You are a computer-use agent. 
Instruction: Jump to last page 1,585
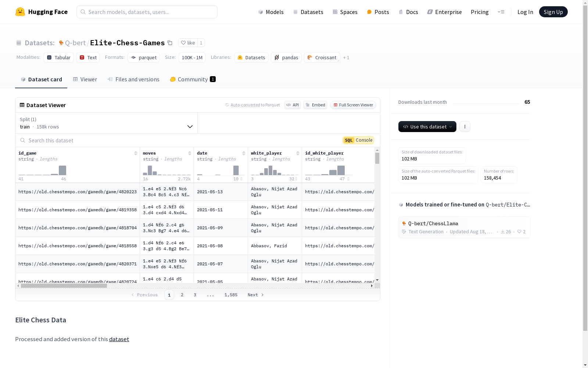231,295
